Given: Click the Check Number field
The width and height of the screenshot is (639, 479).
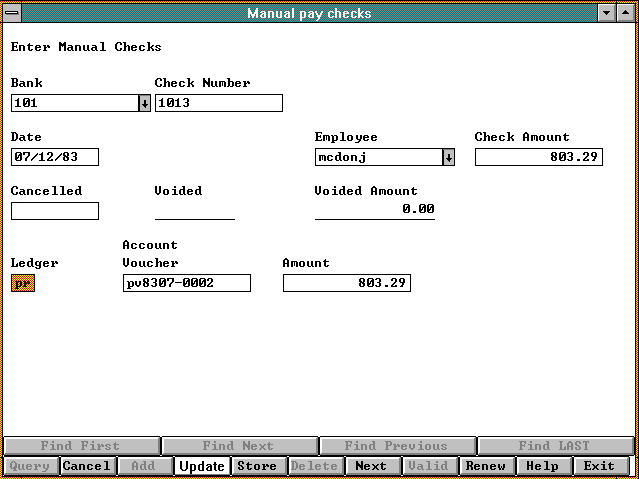Looking at the screenshot, I should pos(218,103).
